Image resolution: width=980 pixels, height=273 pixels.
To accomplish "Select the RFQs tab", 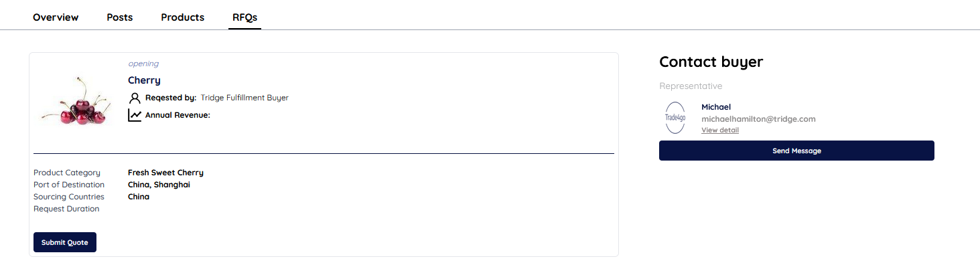I will click(x=244, y=17).
